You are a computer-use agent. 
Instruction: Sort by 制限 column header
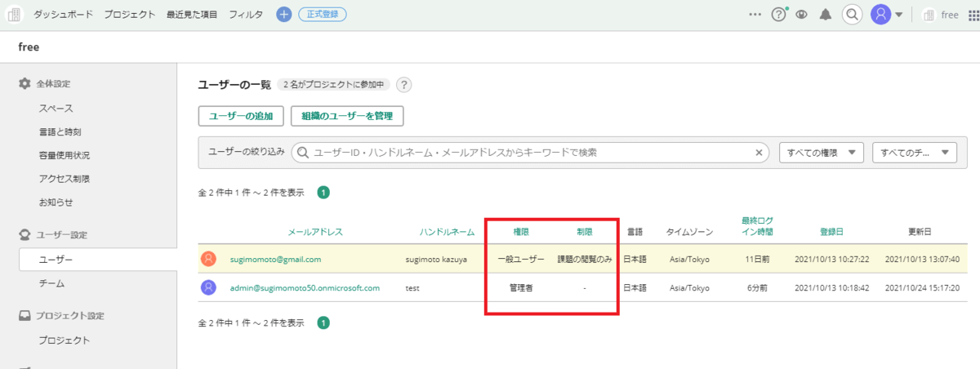click(x=585, y=232)
